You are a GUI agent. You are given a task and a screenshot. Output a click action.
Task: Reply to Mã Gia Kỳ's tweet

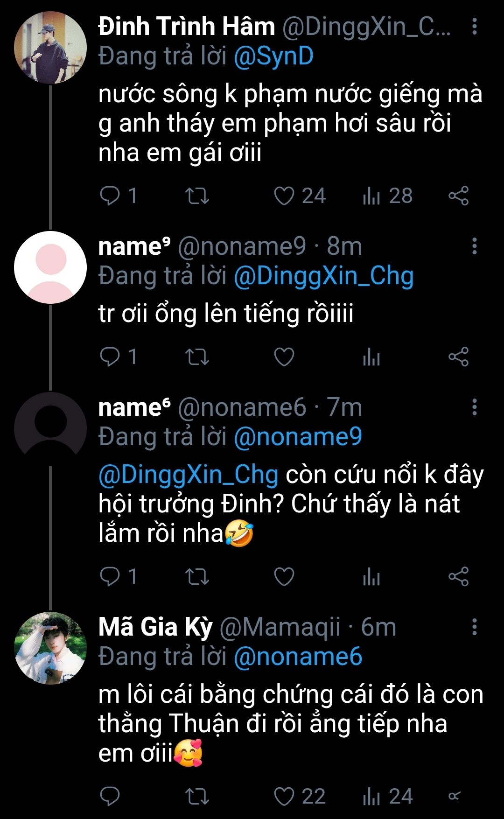pyautogui.click(x=111, y=796)
